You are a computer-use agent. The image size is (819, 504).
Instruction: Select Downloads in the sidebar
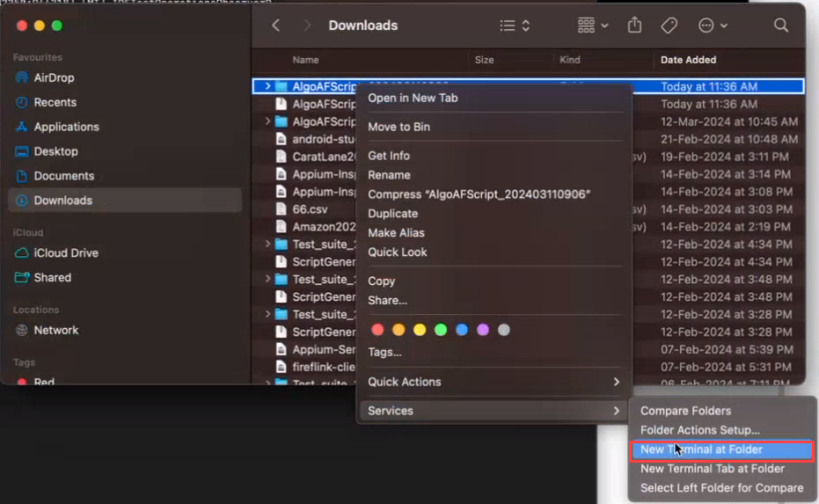point(125,201)
